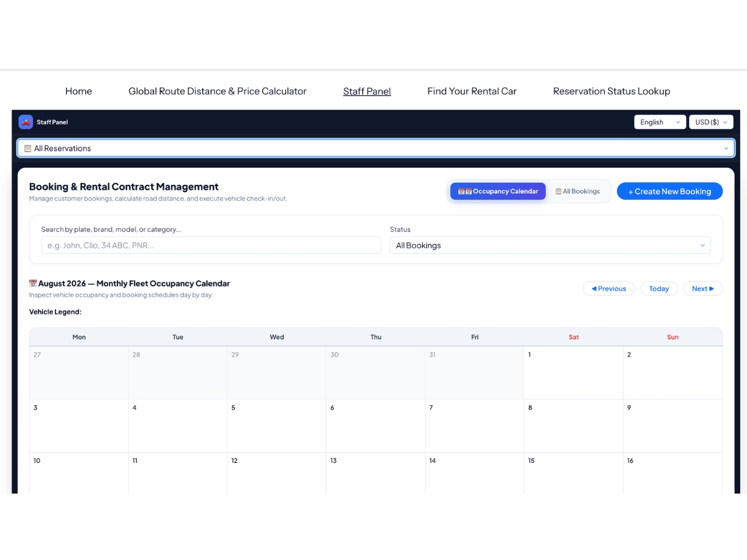The height and width of the screenshot is (560, 747).
Task: Open Find Your Rental Car page
Action: [472, 91]
